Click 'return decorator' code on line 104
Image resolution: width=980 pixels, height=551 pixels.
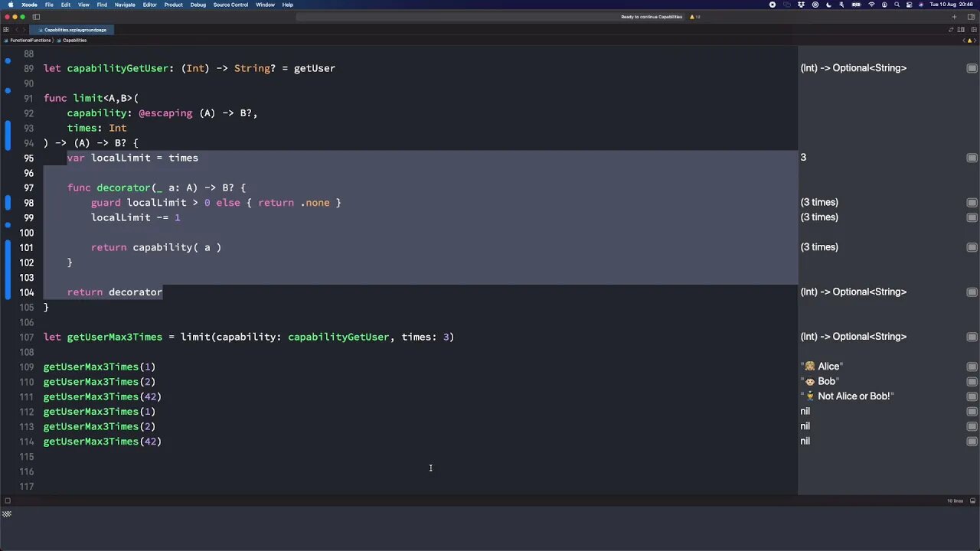point(115,292)
